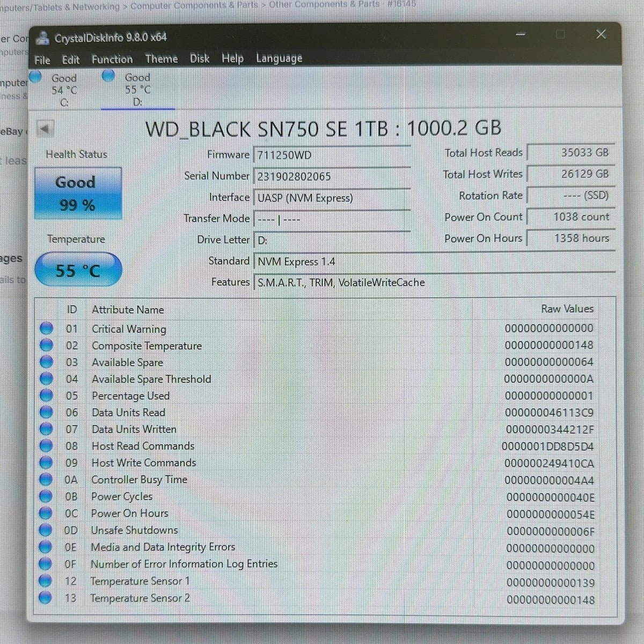This screenshot has width=644, height=644.
Task: Click raw value 0000001DD8D5D4
Action: [x=547, y=447]
